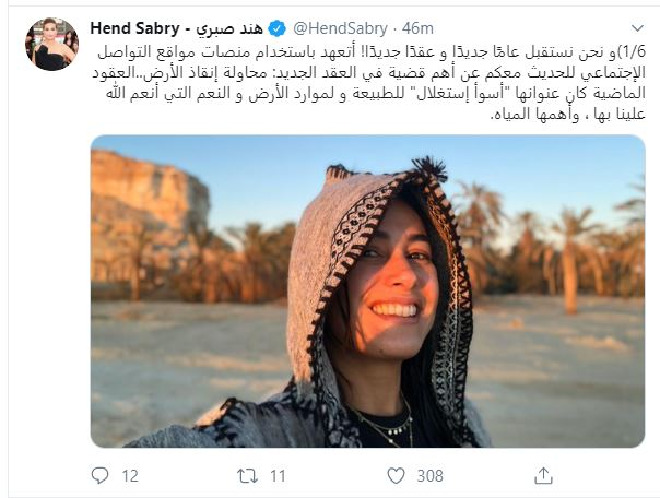Screen dimensions: 660x498
Task: Click the @HendSabry handle
Action: (x=340, y=29)
